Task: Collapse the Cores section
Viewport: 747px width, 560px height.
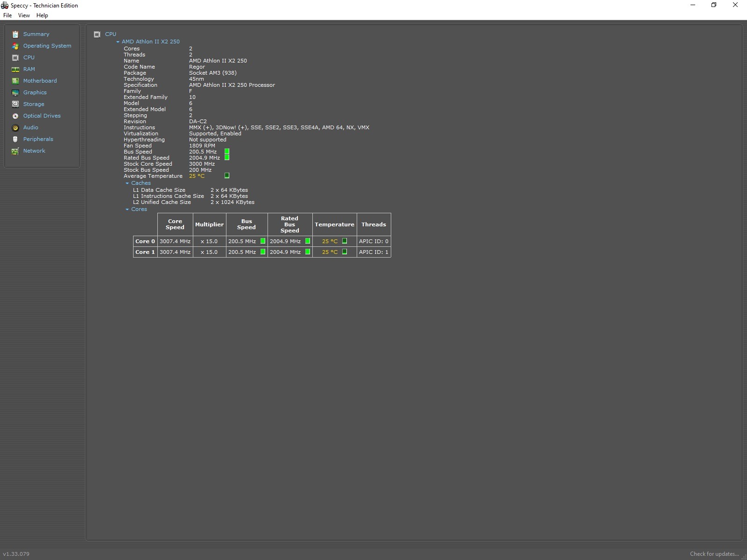Action: point(127,210)
